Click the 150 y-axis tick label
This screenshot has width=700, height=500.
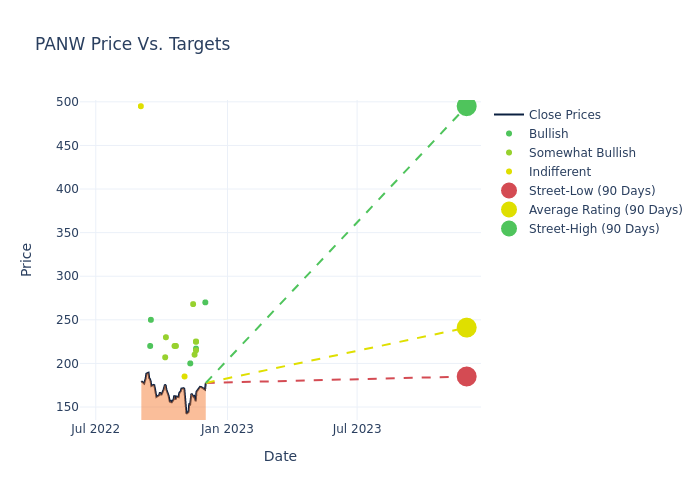[x=67, y=407]
